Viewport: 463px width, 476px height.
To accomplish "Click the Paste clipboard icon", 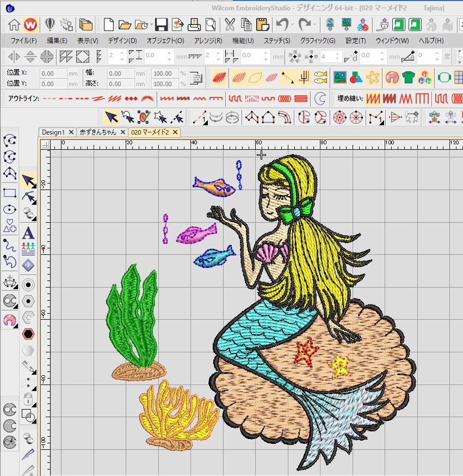I will coord(262,25).
